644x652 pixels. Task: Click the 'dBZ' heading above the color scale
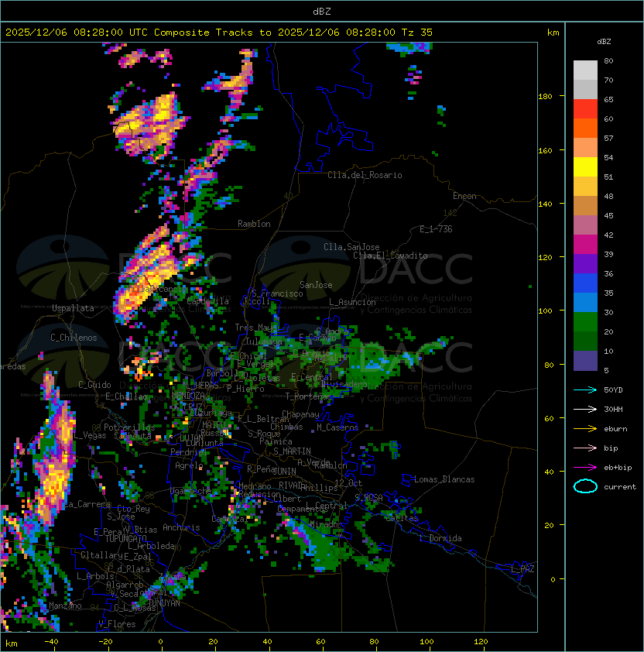click(x=604, y=42)
